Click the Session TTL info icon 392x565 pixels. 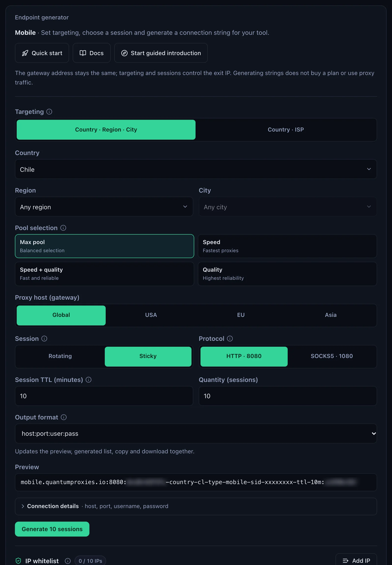pos(89,380)
